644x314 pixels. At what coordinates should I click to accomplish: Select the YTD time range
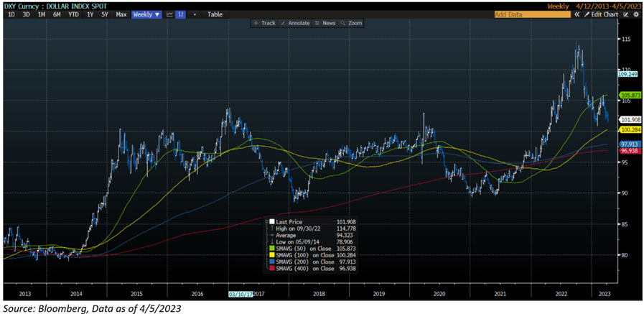tap(73, 14)
